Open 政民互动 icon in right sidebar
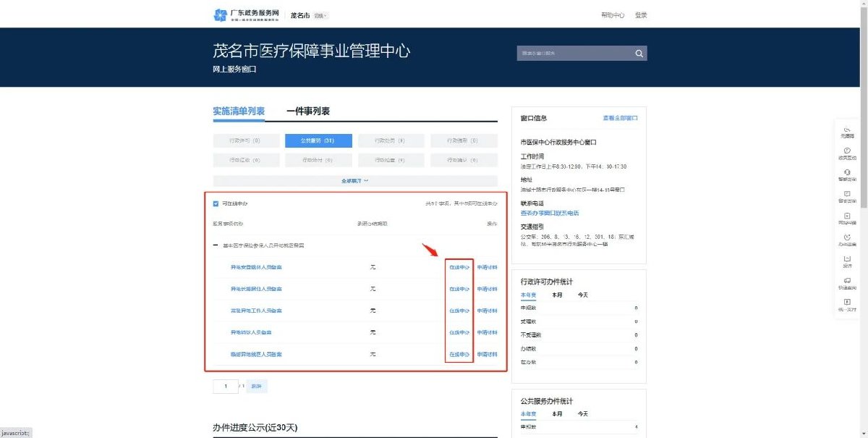The image size is (868, 438). tap(847, 153)
